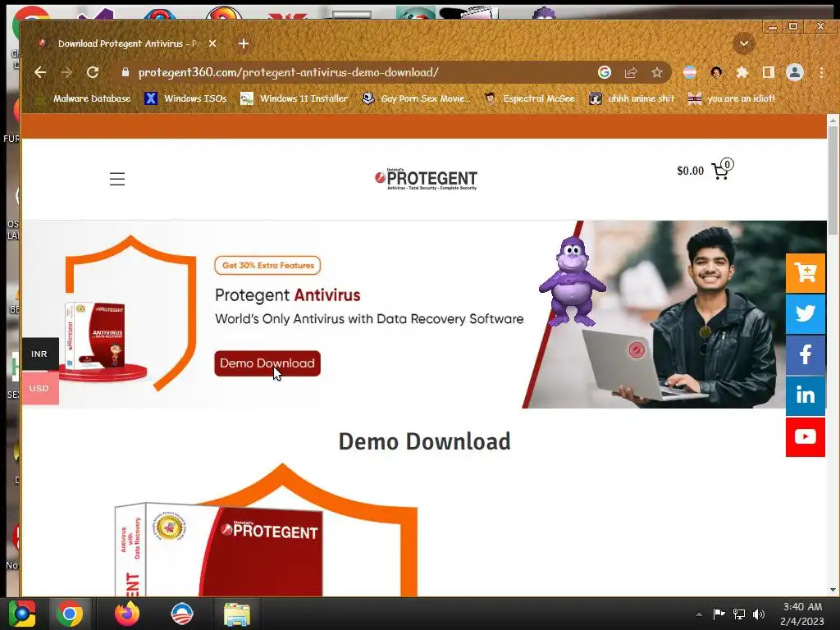Click the purple gorilla BonziBuddy character
This screenshot has width=840, height=630.
click(572, 281)
